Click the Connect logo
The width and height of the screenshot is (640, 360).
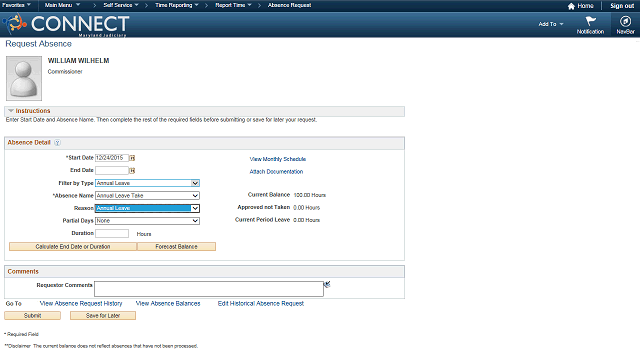(x=67, y=24)
